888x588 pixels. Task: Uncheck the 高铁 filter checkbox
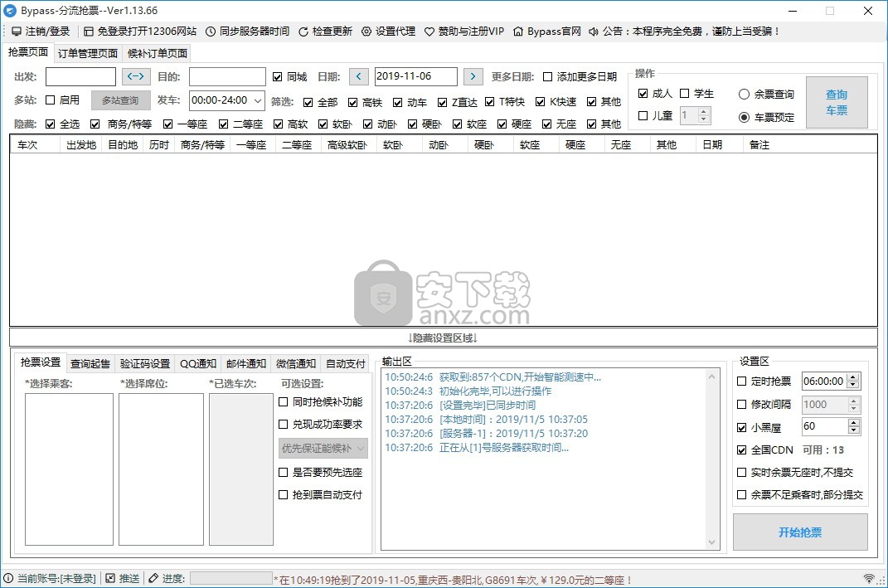[x=353, y=103]
